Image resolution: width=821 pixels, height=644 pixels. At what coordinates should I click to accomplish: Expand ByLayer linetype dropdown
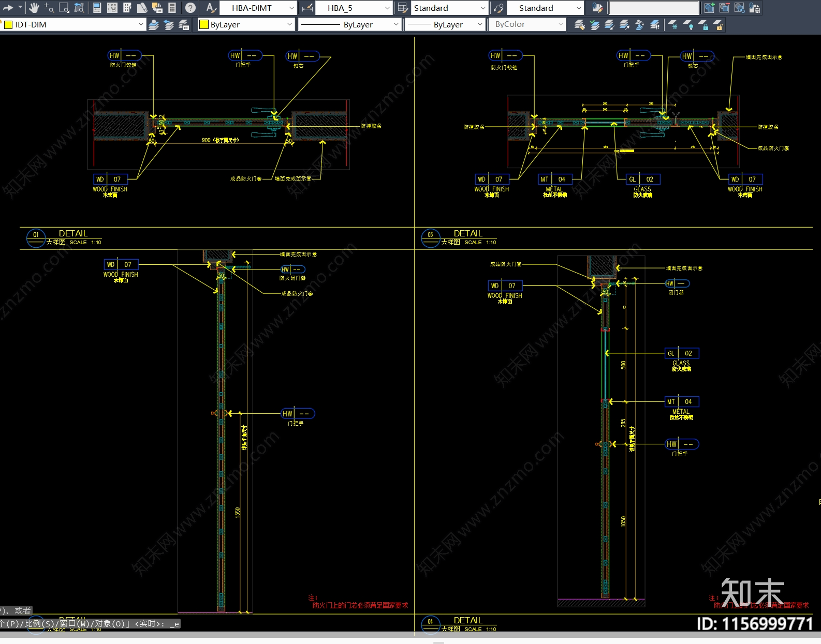(x=396, y=24)
